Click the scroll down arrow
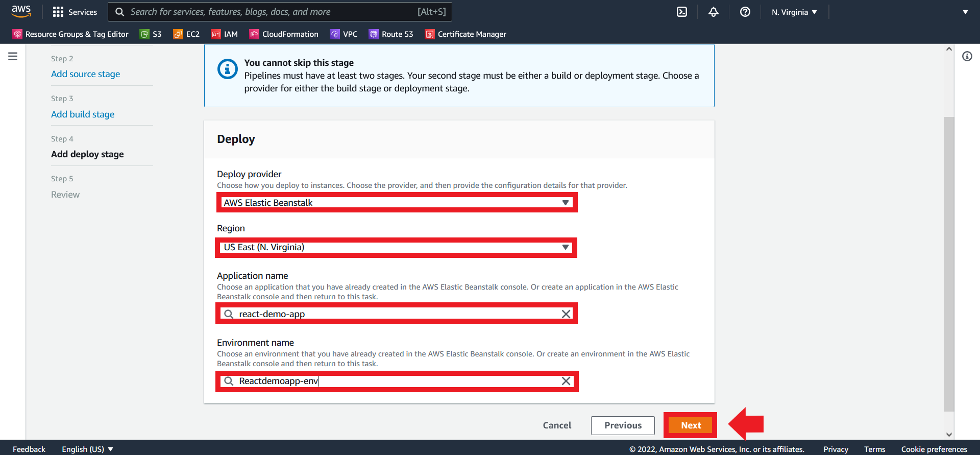980x455 pixels. click(949, 435)
